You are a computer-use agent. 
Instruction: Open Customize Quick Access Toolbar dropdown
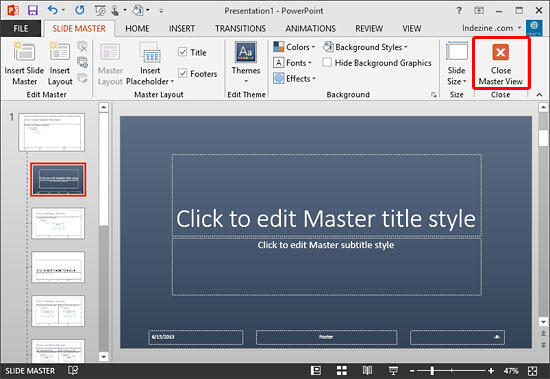pyautogui.click(x=161, y=11)
